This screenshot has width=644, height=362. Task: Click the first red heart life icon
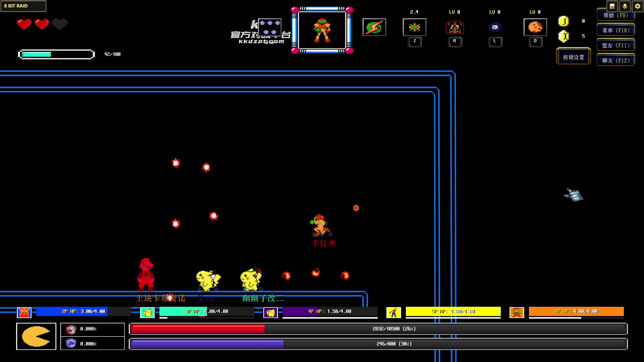coord(24,24)
